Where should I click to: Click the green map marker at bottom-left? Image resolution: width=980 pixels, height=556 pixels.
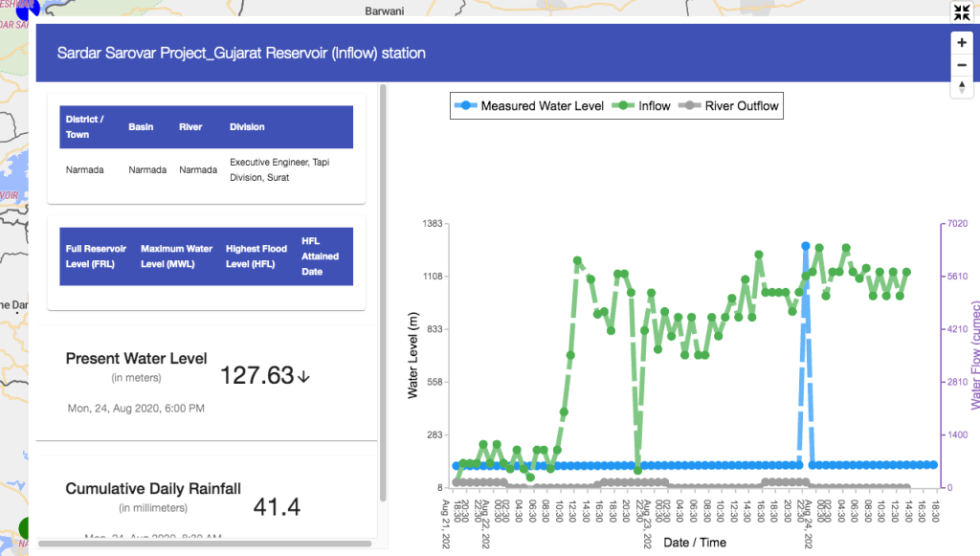(x=26, y=527)
